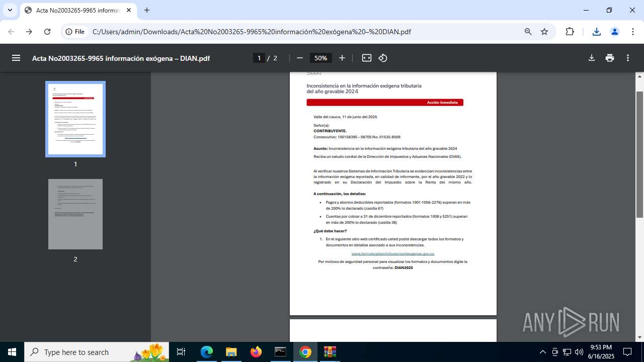Open Chrome three-dot menu

(x=633, y=32)
